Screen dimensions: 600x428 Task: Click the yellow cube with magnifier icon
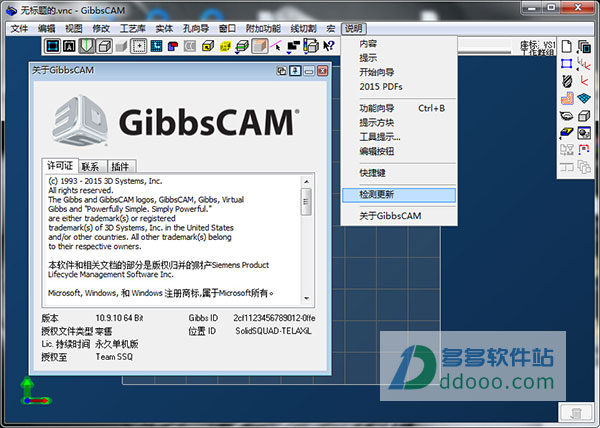click(208, 46)
